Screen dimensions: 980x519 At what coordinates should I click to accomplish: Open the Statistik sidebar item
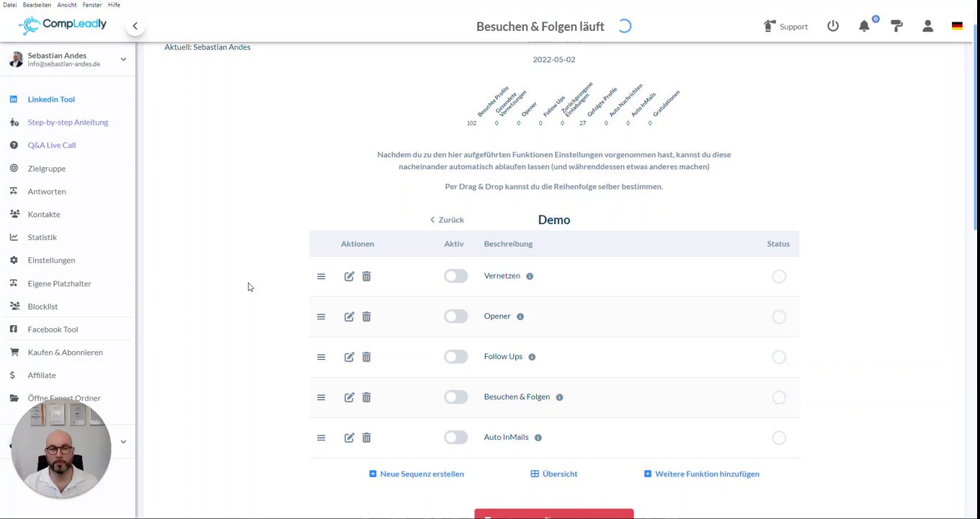[x=42, y=237]
